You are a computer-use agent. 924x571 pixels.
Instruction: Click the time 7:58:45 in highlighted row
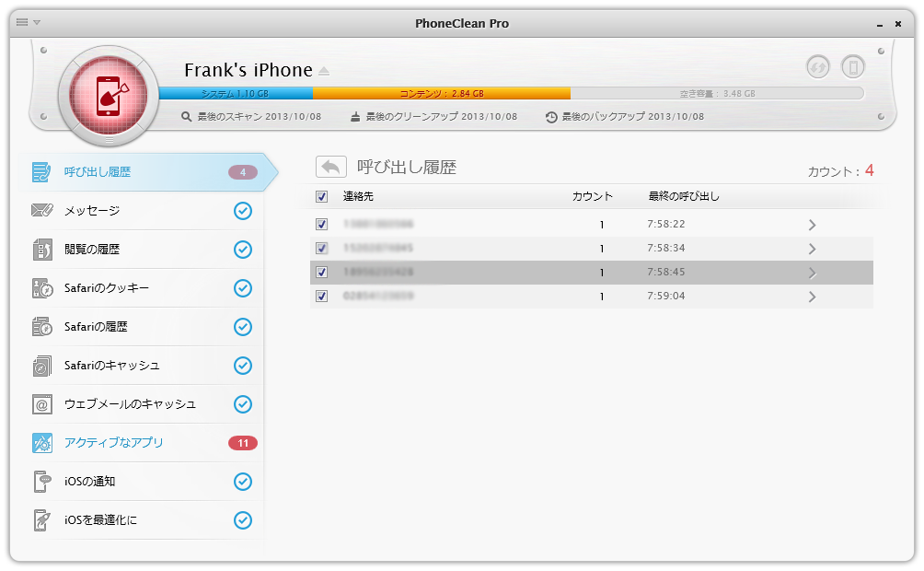click(666, 272)
